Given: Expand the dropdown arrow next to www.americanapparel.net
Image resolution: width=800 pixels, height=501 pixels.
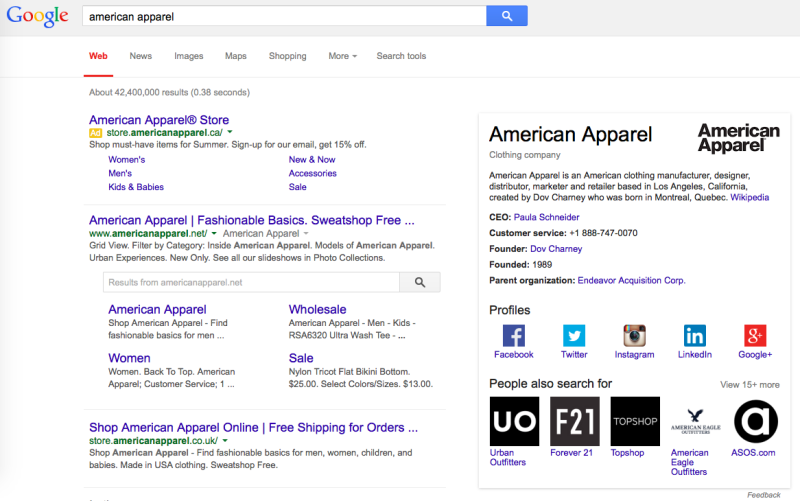Looking at the screenshot, I should [x=214, y=233].
